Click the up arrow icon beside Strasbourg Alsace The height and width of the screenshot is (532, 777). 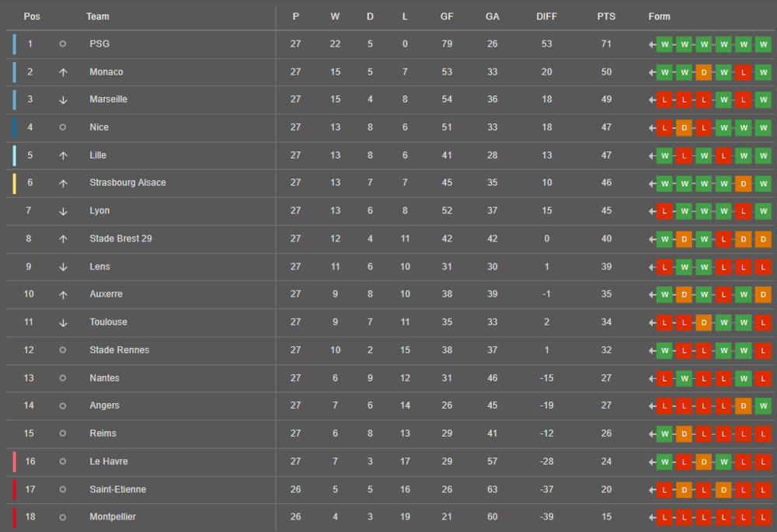(63, 183)
